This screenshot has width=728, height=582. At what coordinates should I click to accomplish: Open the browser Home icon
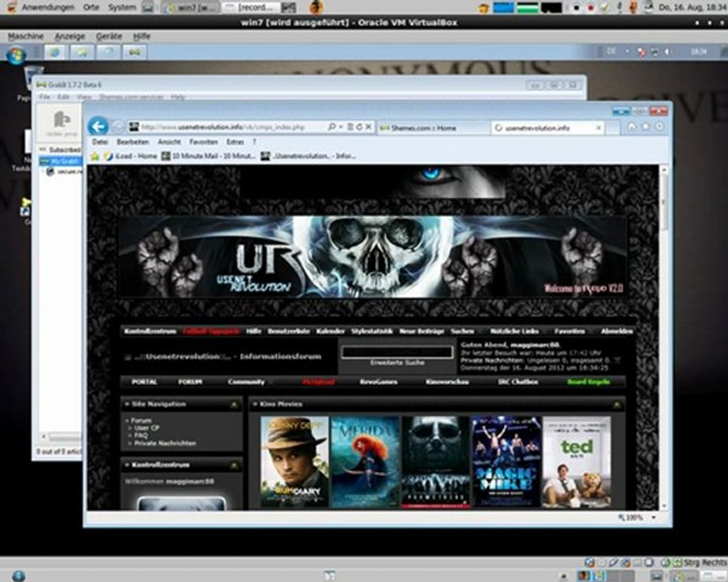632,127
